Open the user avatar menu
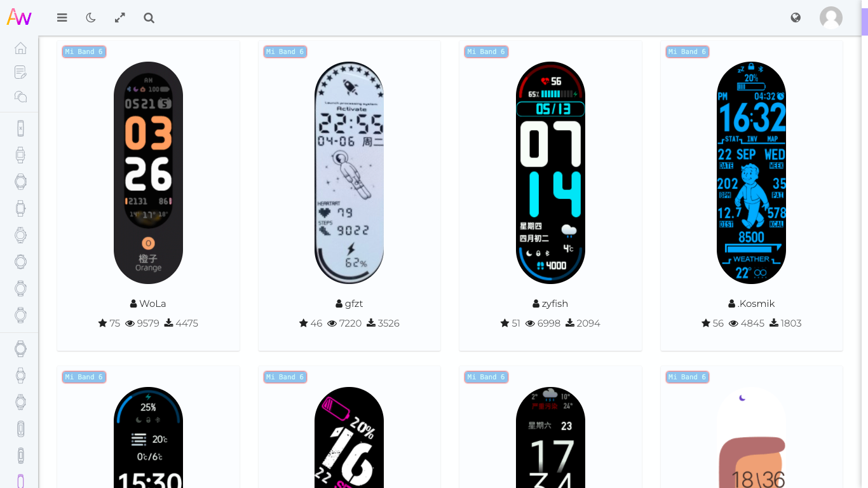This screenshot has height=488, width=868. 831,18
